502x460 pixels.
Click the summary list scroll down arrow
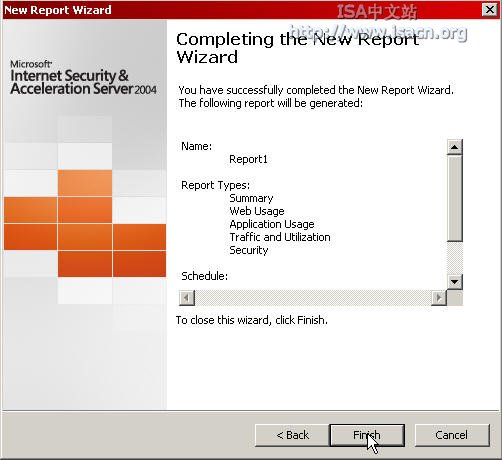[x=455, y=282]
